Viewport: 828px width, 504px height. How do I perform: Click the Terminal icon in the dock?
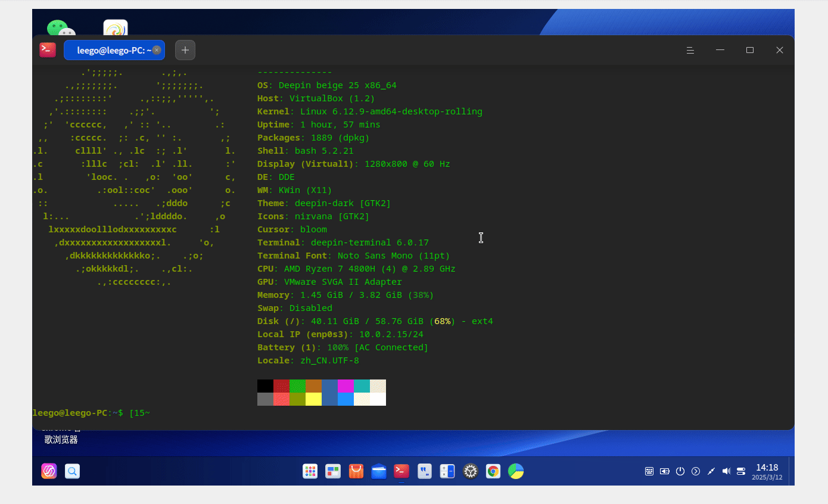[x=401, y=471]
